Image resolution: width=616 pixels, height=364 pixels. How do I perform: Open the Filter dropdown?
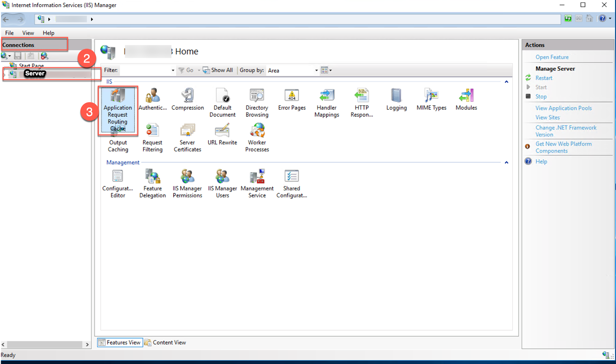[x=173, y=70]
